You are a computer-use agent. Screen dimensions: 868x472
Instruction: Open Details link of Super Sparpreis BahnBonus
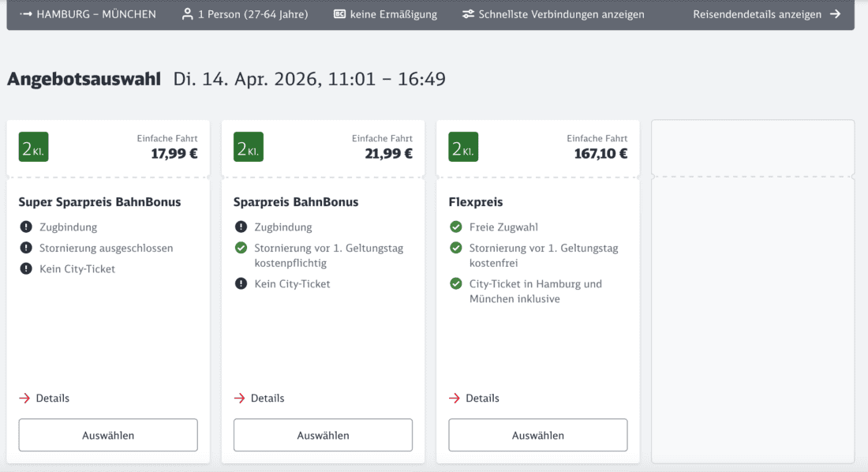pyautogui.click(x=44, y=398)
